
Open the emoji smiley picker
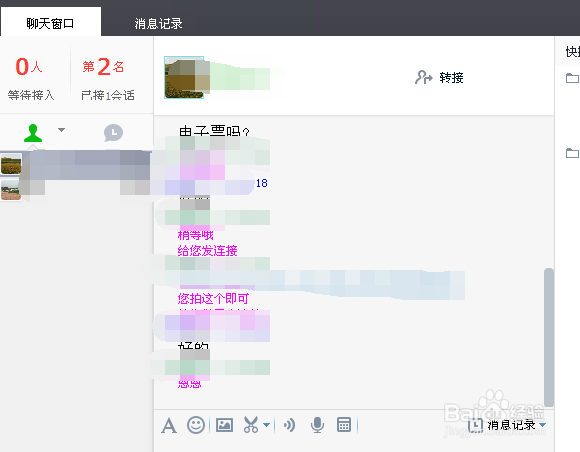196,425
